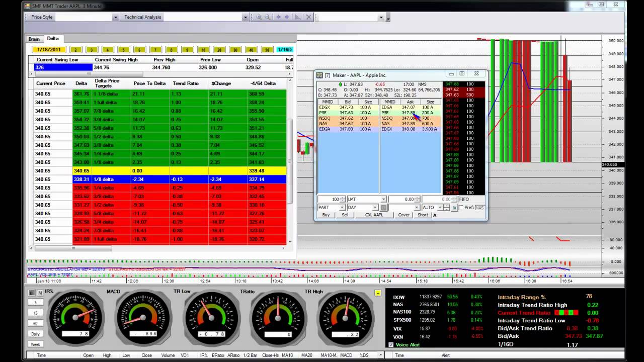Toggle the B button beside IR% gauge
The image size is (644, 362).
(32, 293)
